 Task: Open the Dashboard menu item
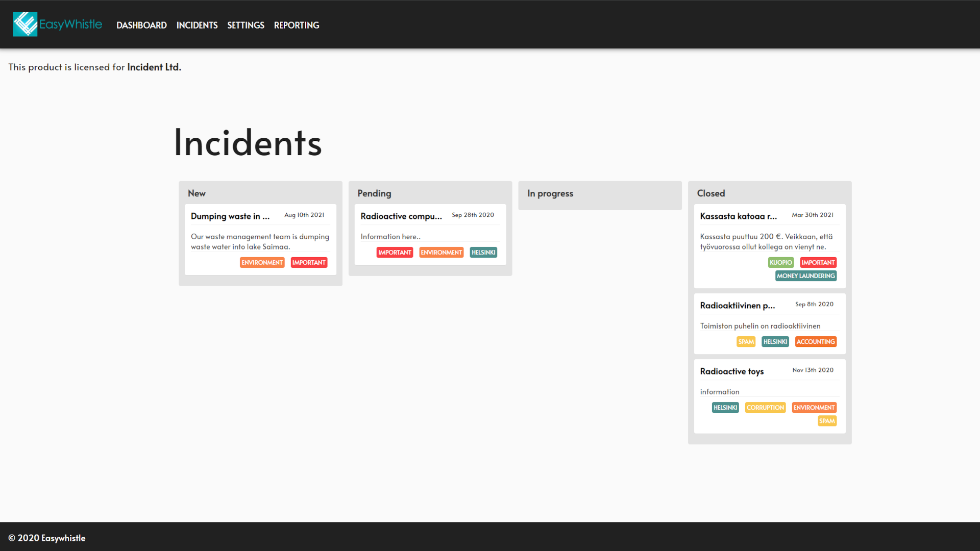click(141, 25)
